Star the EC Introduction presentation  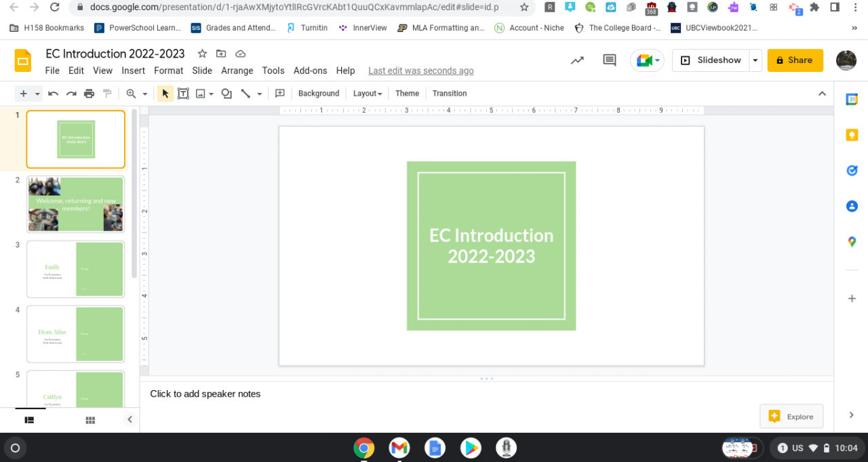click(202, 54)
